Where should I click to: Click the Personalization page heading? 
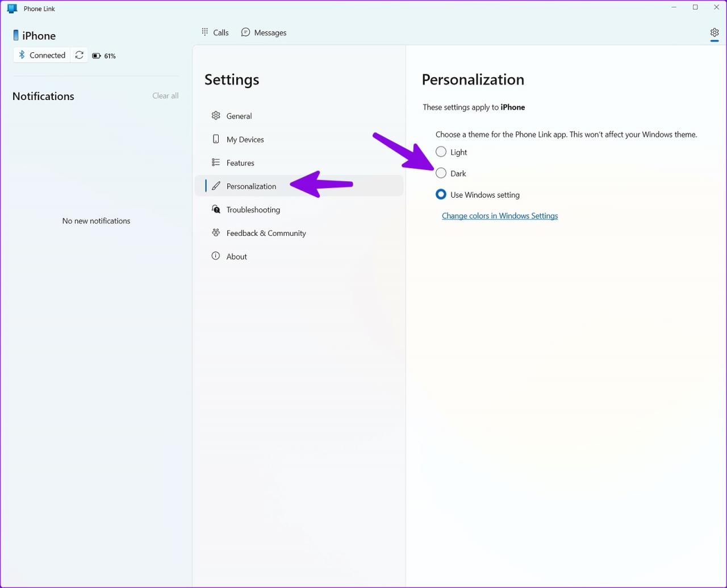[x=473, y=80]
